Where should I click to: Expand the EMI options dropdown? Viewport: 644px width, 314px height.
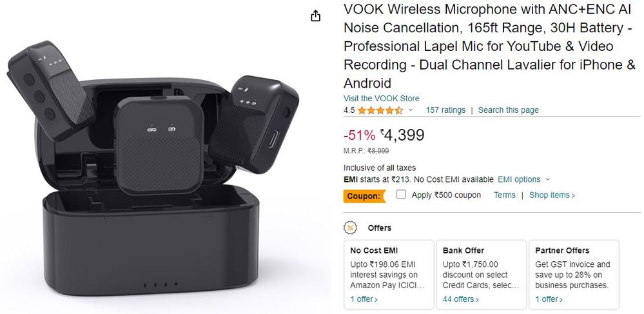[523, 180]
